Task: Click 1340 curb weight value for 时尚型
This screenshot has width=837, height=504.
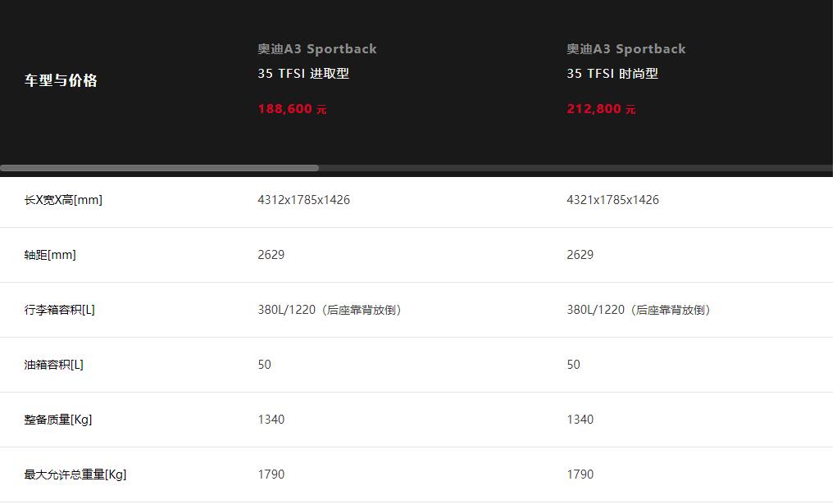Action: [580, 420]
